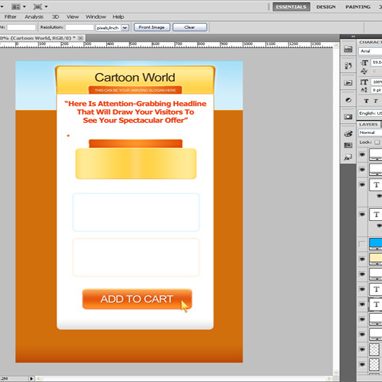The width and height of the screenshot is (382, 382).
Task: Open the second-to-last icon in the dock strip
Action: 348,145
